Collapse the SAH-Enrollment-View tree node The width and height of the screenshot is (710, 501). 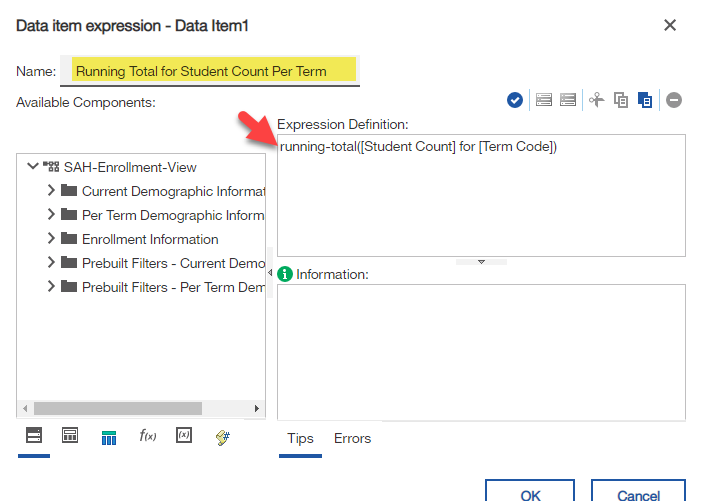[x=33, y=166]
